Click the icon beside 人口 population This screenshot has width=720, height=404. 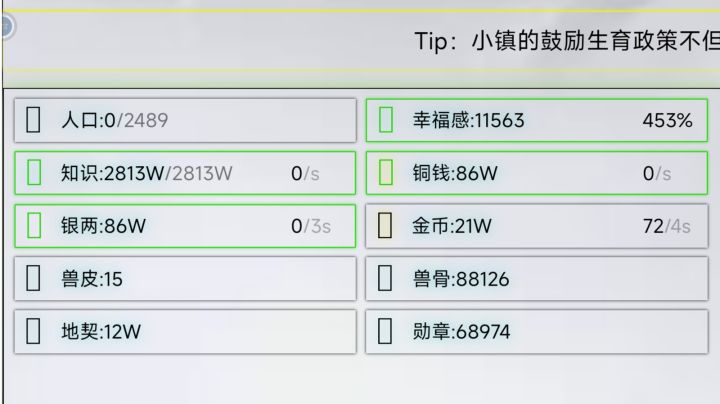(33, 120)
